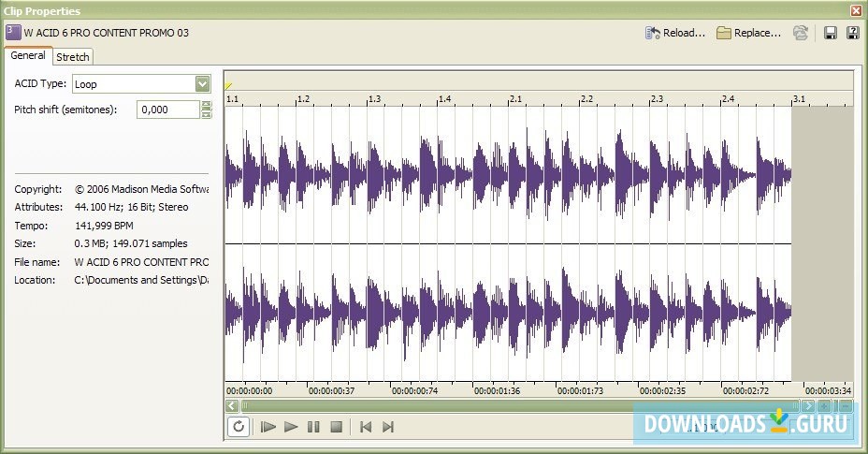Click the Play button

291,427
